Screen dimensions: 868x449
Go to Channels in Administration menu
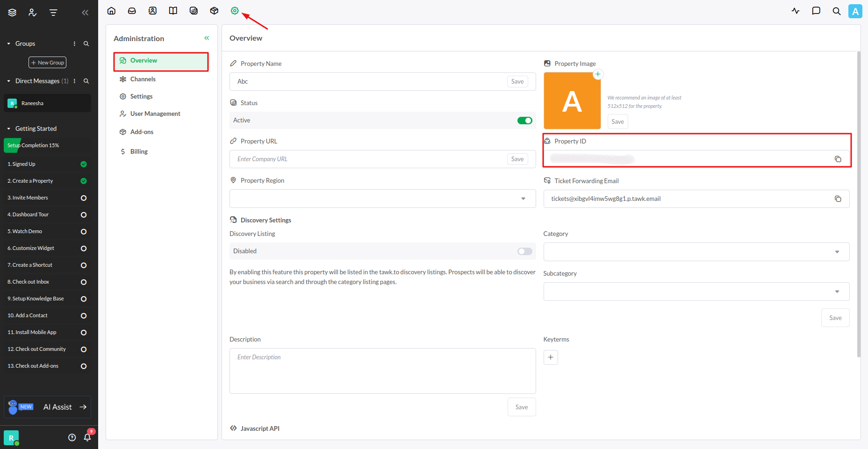pos(143,79)
